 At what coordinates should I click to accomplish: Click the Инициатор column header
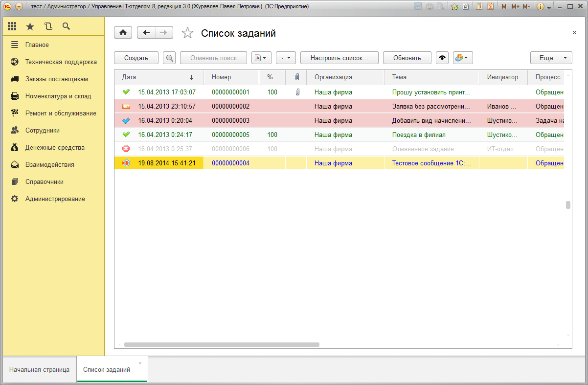(x=503, y=77)
